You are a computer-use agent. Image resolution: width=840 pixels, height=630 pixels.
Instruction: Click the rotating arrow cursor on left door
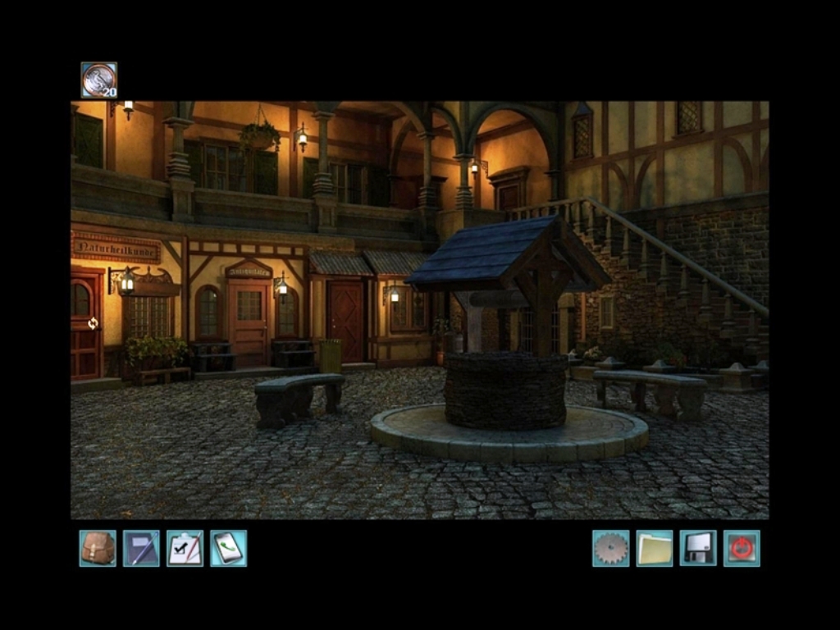click(93, 323)
